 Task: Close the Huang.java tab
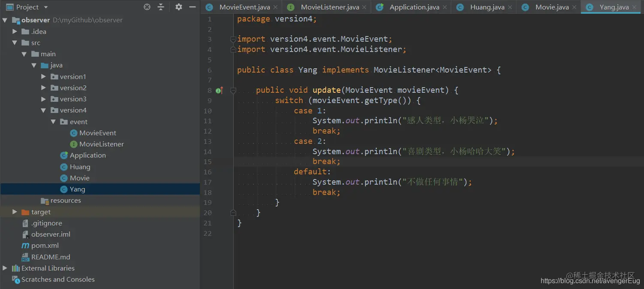(510, 7)
